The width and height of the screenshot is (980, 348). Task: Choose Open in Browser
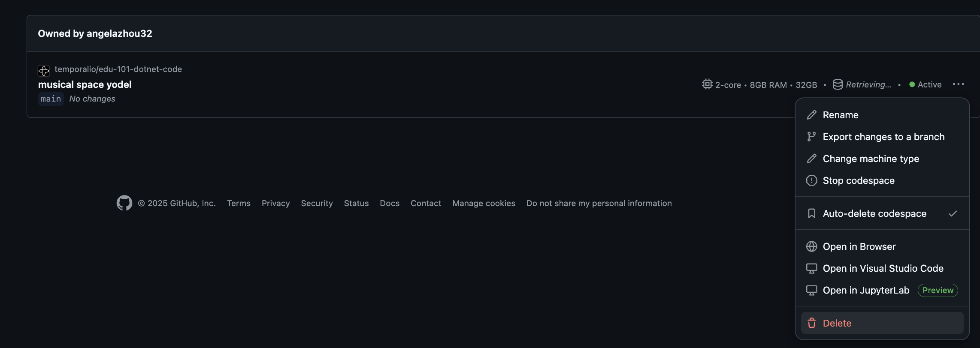pyautogui.click(x=882, y=246)
